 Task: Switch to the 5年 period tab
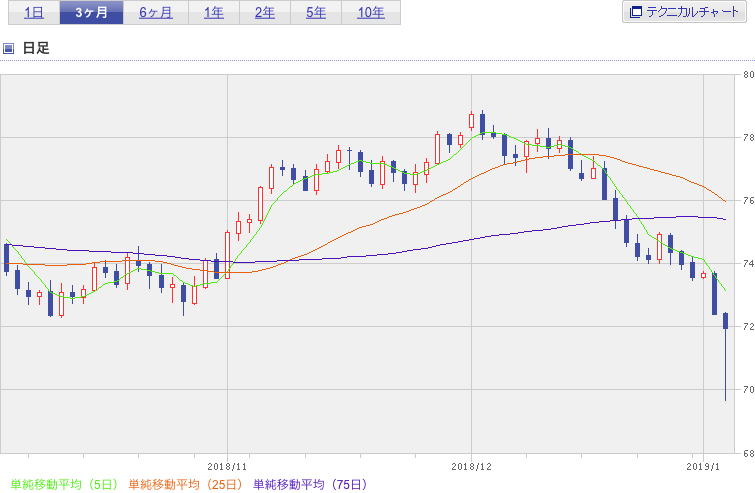[x=316, y=13]
